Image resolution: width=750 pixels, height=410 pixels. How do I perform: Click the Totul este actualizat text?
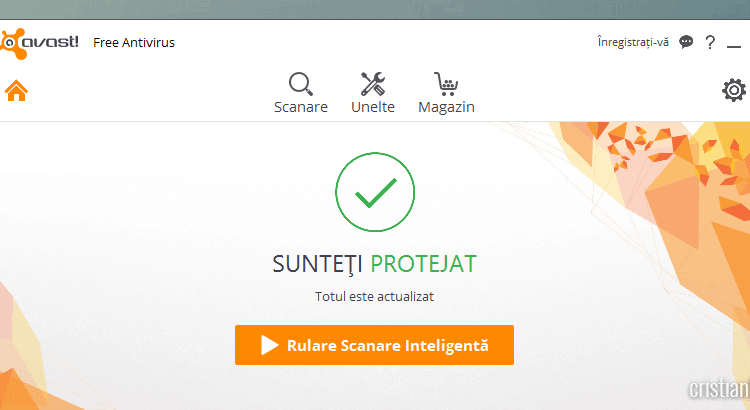[374, 296]
